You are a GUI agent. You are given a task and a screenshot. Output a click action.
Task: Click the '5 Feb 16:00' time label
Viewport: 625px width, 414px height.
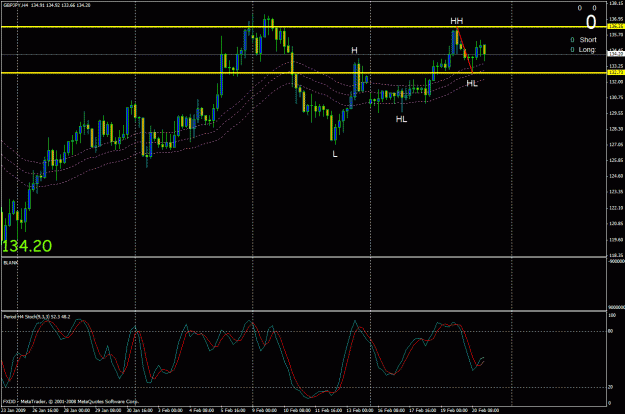tap(233, 410)
